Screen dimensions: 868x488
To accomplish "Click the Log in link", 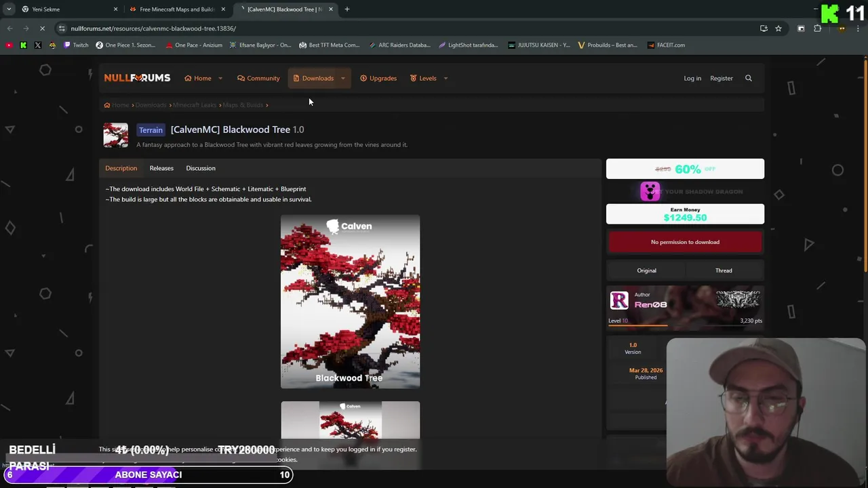I will coord(692,78).
